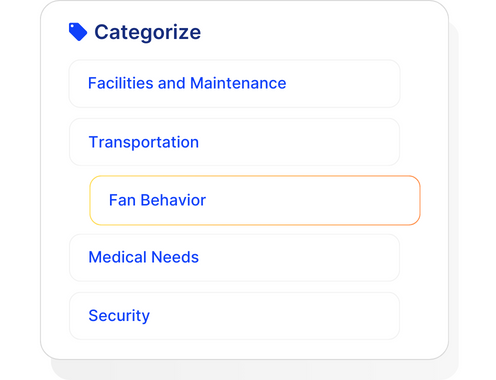The height and width of the screenshot is (380, 496).
Task: Click the word Needs in Medical Needs
Action: click(175, 257)
